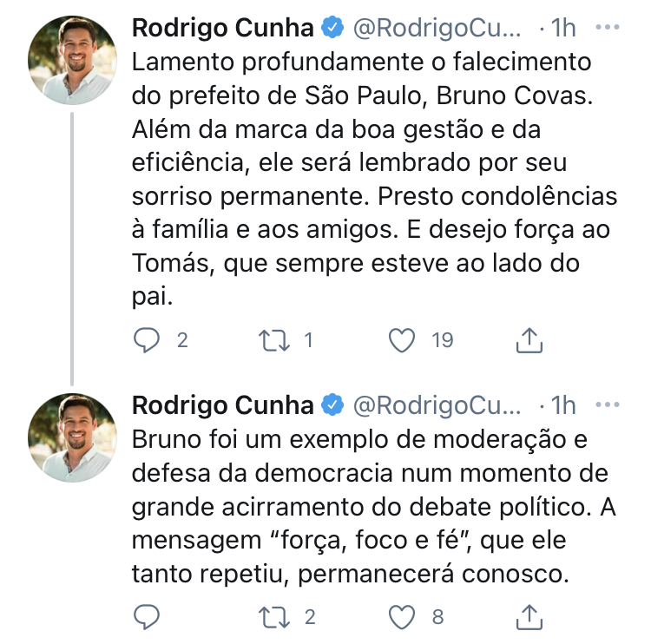
Task: Share the first tweet about São Paulo's mayor
Action: [529, 341]
